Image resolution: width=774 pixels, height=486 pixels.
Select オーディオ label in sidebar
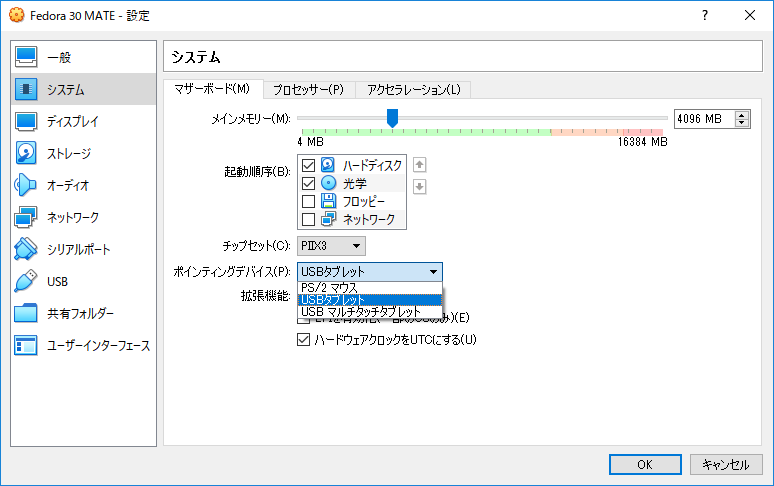68,186
